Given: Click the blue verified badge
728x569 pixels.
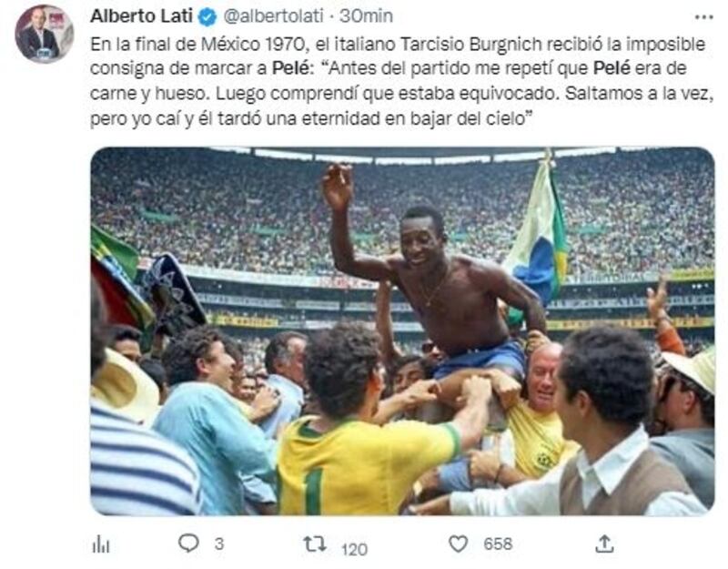Looking at the screenshot, I should click(207, 17).
